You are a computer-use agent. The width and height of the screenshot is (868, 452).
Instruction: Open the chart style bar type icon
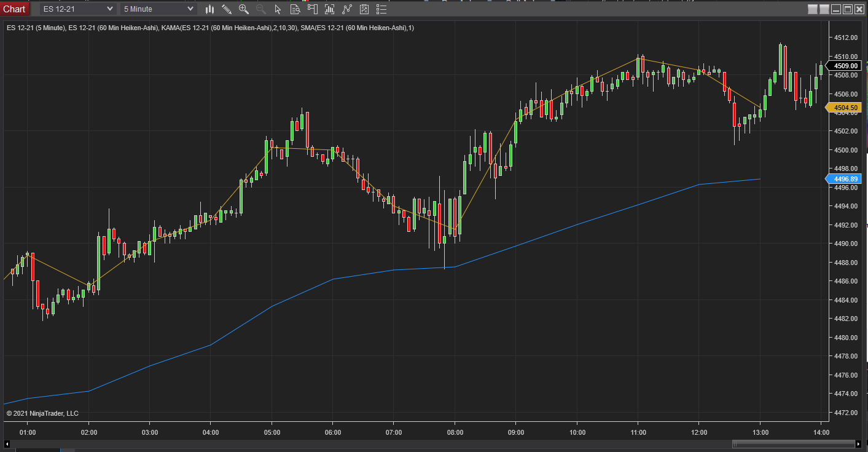[209, 9]
